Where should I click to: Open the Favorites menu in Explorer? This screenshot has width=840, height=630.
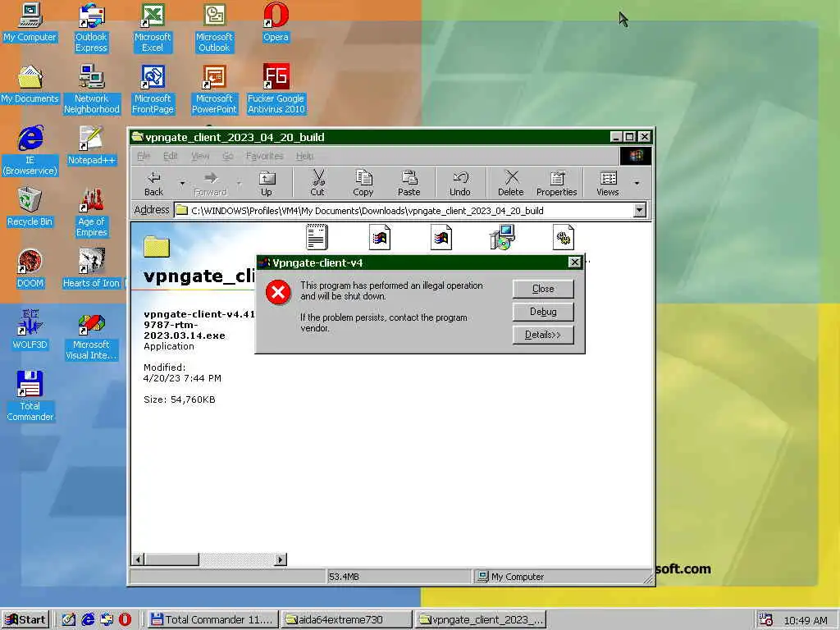tap(265, 156)
